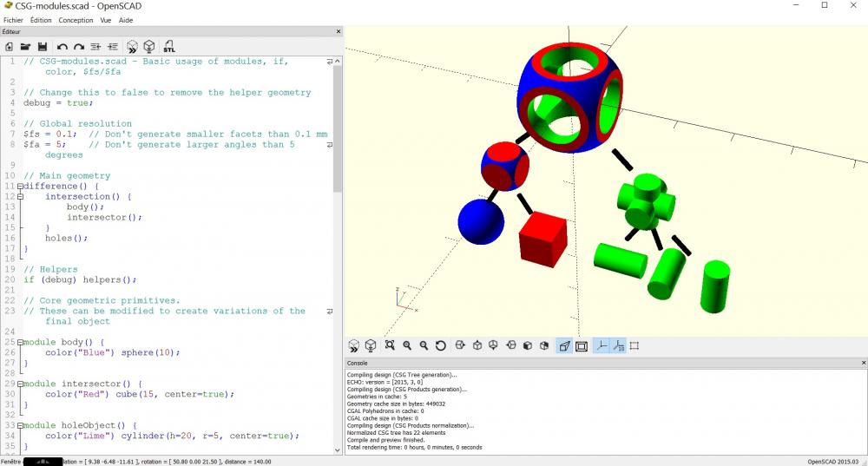Click the editor scrollbar up arrow
Screen dimensions: 868x466
[x=338, y=61]
